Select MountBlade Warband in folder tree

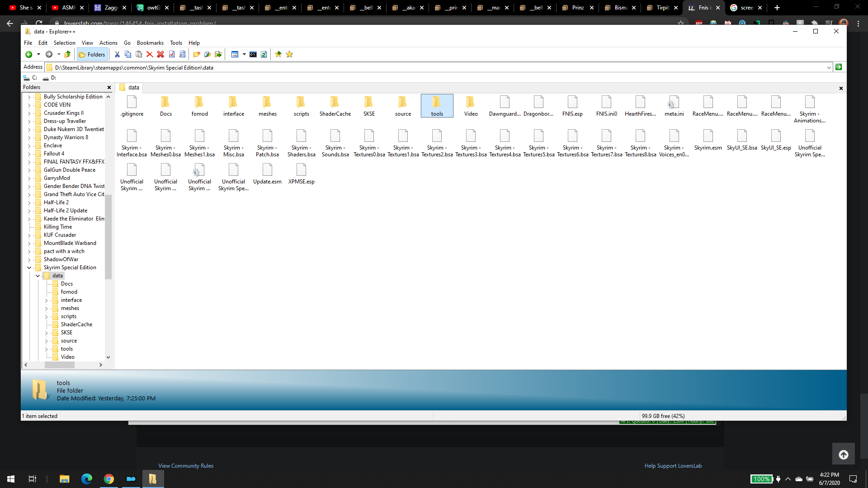pos(70,243)
